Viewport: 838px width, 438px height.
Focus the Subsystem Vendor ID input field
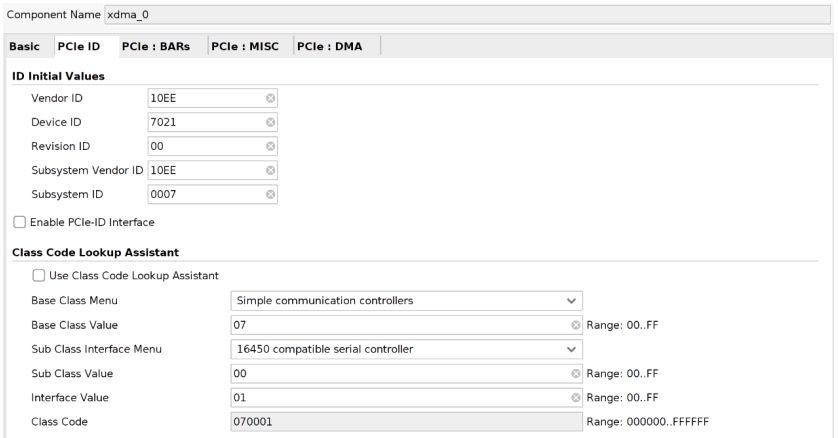pyautogui.click(x=213, y=170)
